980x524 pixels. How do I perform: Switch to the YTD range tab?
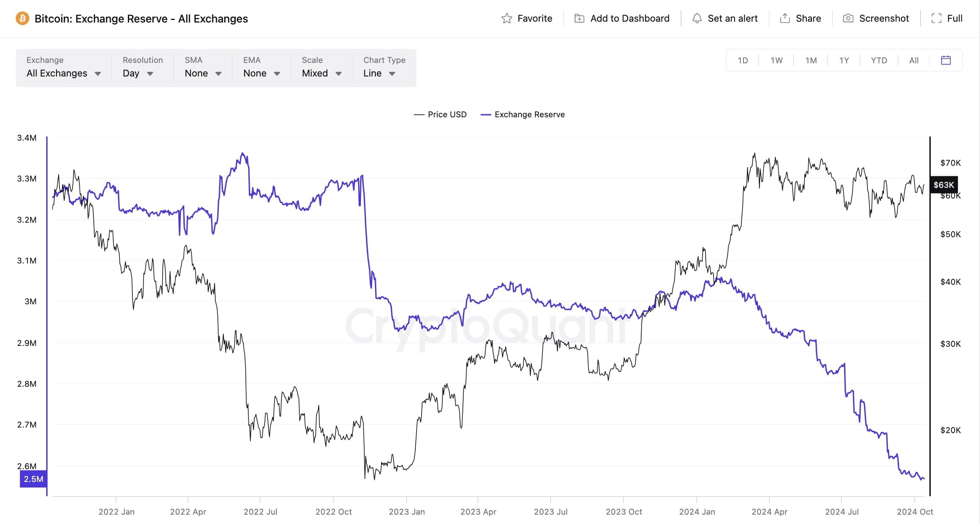coord(879,60)
